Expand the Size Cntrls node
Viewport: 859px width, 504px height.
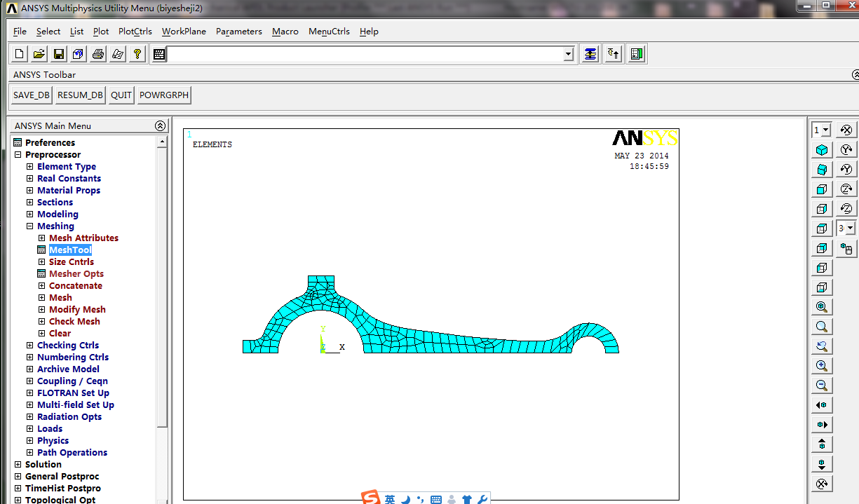tap(42, 262)
